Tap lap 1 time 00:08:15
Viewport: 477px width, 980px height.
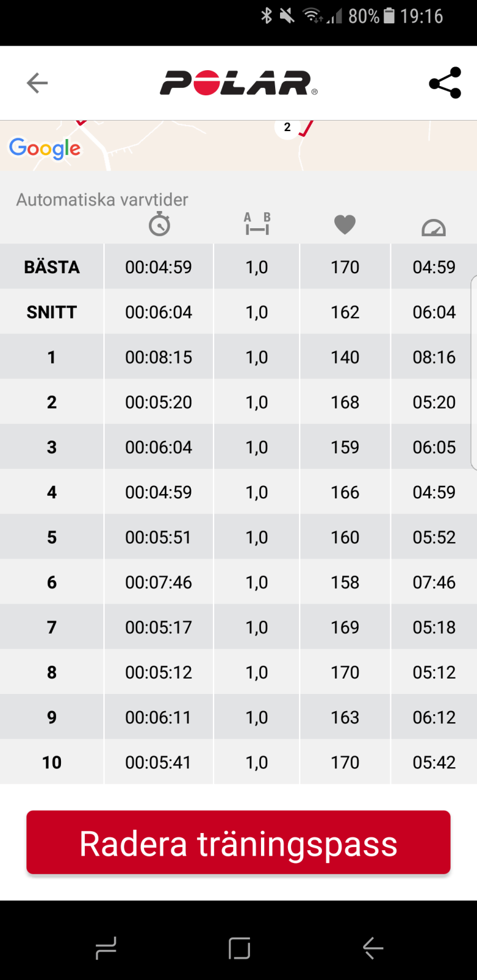[159, 357]
